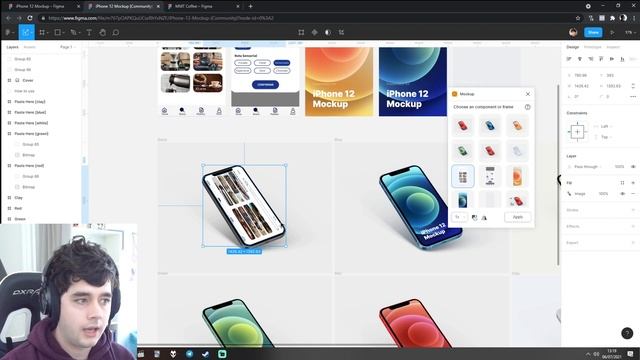Open the Page 1 dropdown
This screenshot has width=640, height=360.
67,47
